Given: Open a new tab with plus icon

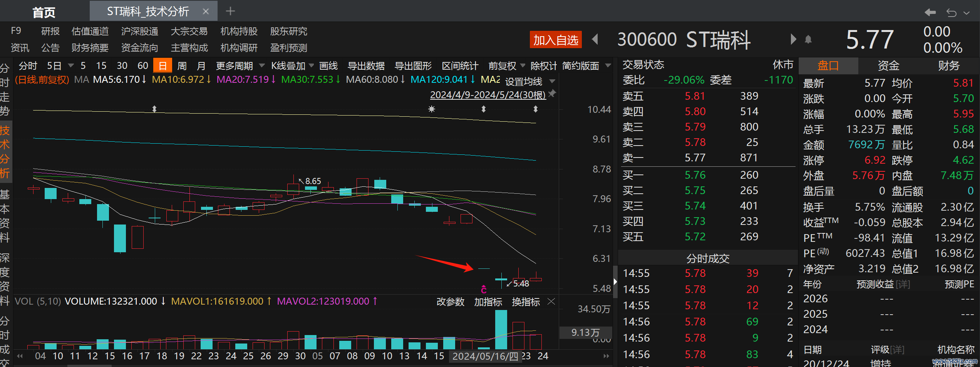Looking at the screenshot, I should [x=230, y=11].
